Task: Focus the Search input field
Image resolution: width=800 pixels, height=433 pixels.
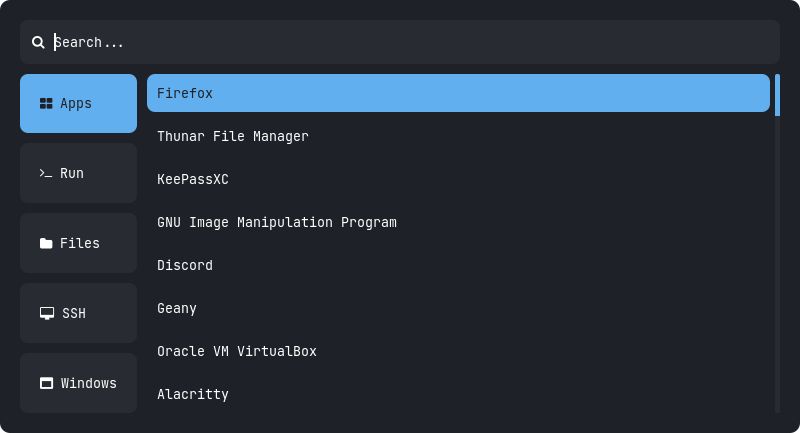Action: (400, 42)
